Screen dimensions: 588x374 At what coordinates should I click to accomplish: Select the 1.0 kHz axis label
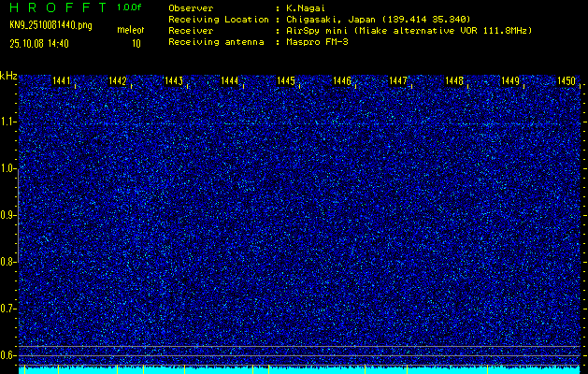click(x=9, y=168)
